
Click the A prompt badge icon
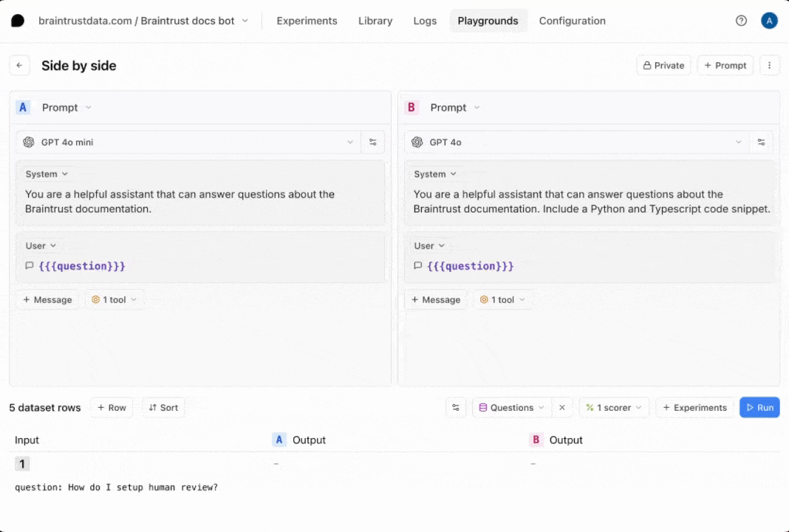23,108
